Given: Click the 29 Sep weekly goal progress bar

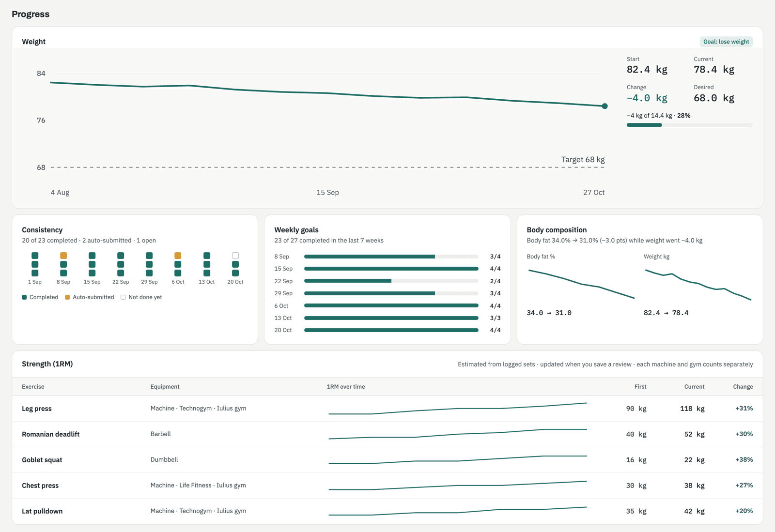Looking at the screenshot, I should 391,293.
